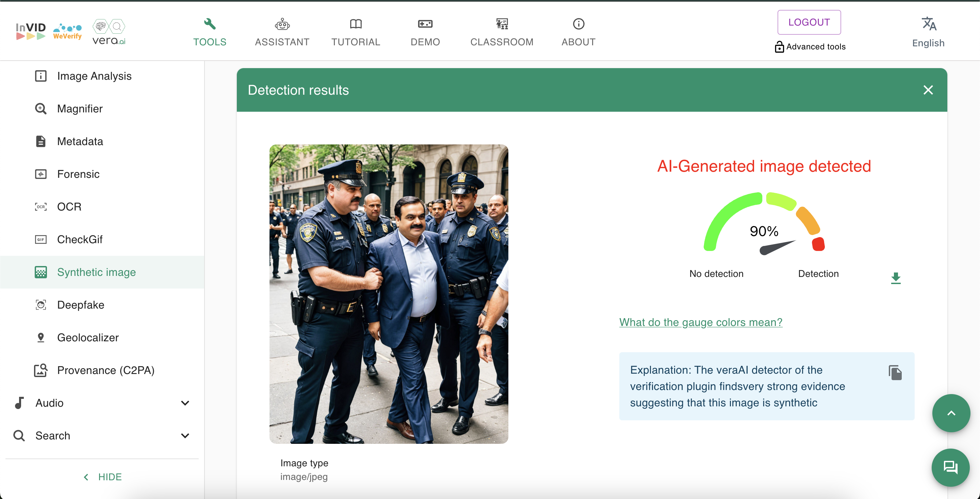Click the HIDE sidebar button text

pyautogui.click(x=110, y=477)
